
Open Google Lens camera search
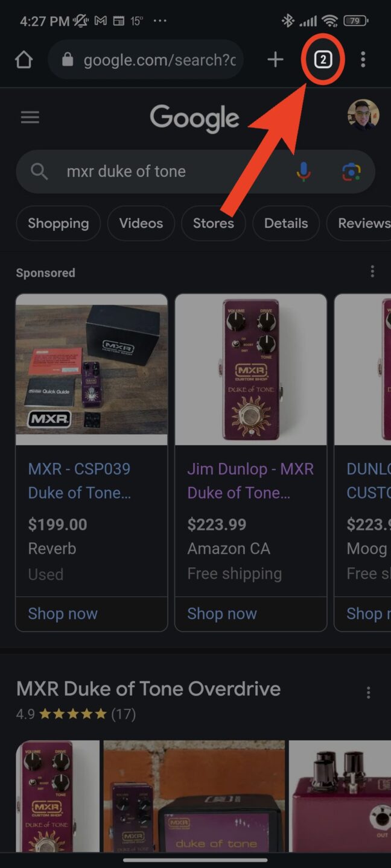point(351,172)
